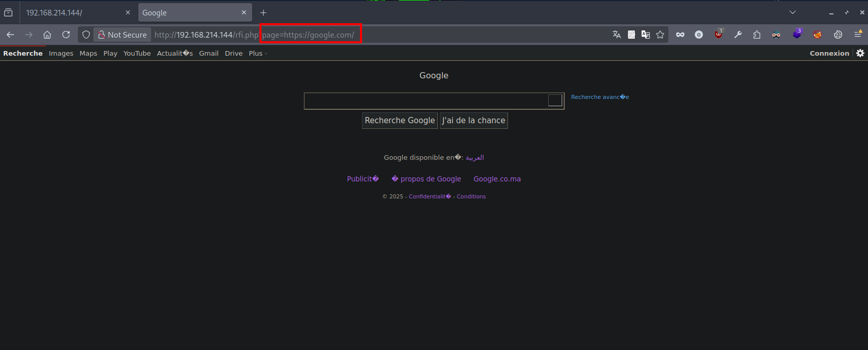Image resolution: width=868 pixels, height=350 pixels.
Task: Open the Extensions puzzle piece menu
Action: 757,35
